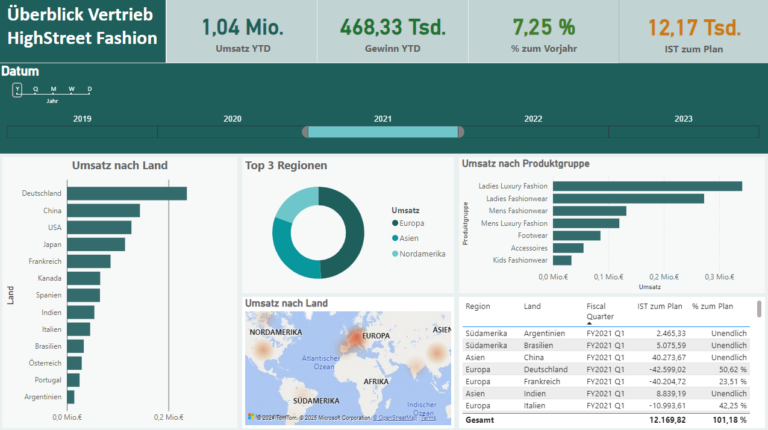
Task: Select year 2023 in the timeline
Action: pyautogui.click(x=684, y=132)
